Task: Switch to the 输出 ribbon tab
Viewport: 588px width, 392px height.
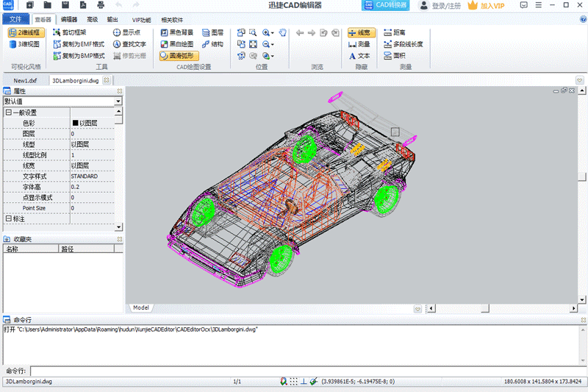Action: [112, 20]
